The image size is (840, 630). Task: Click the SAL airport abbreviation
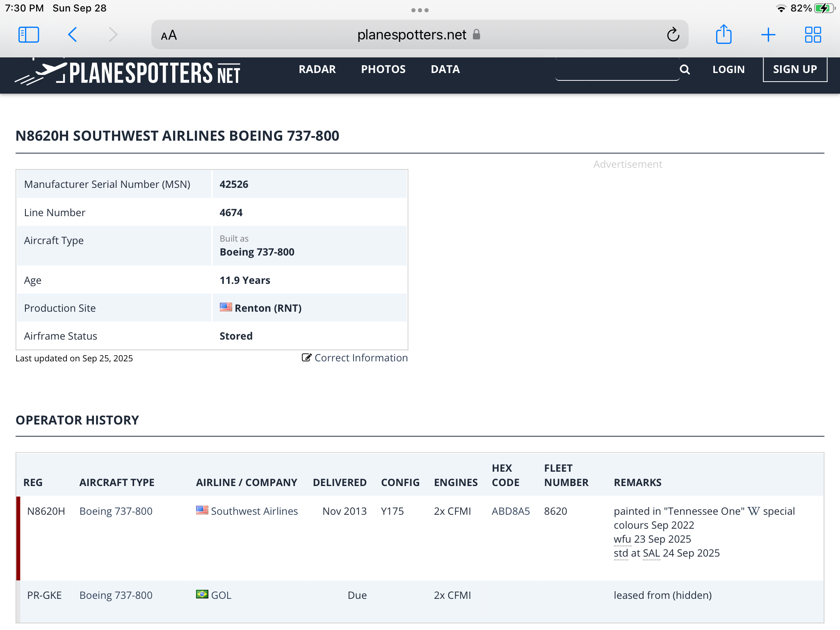click(x=651, y=553)
